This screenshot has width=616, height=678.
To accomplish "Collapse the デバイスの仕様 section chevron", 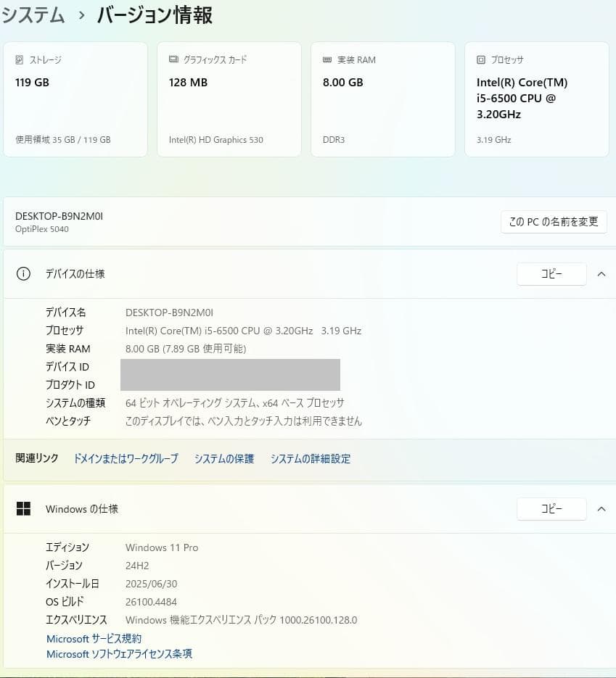I will [601, 274].
